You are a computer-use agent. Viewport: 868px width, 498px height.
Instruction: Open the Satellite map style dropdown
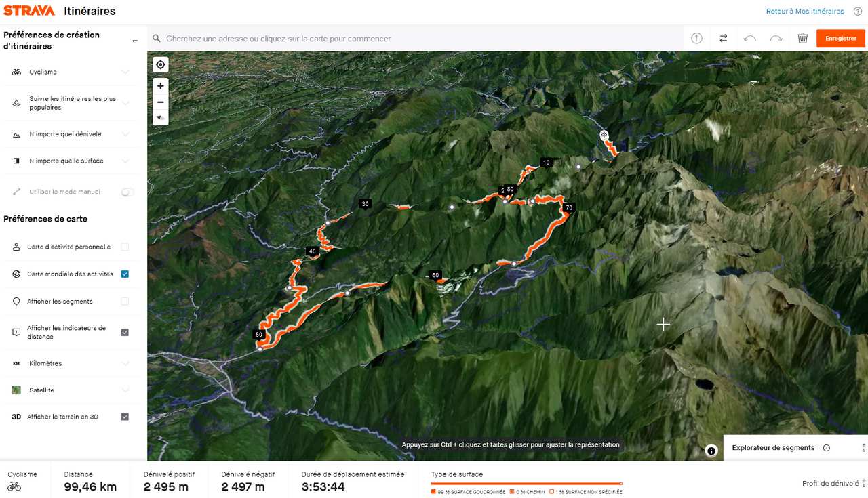click(x=71, y=390)
